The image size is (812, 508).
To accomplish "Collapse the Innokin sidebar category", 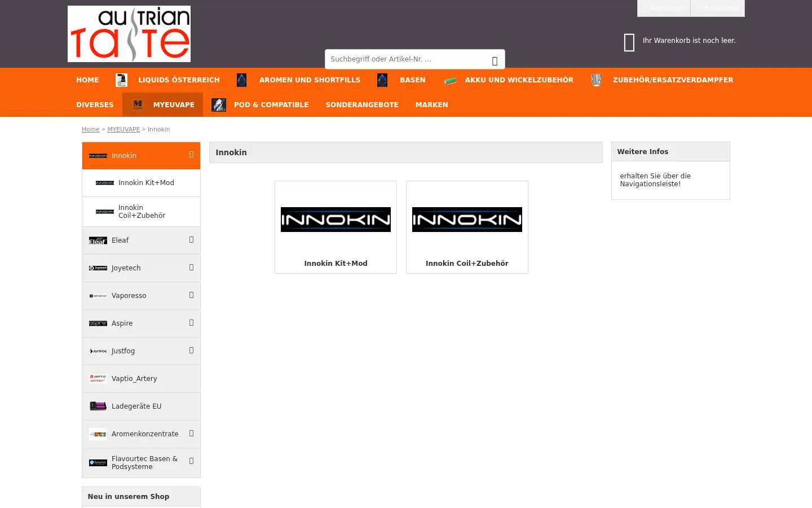I will [191, 155].
